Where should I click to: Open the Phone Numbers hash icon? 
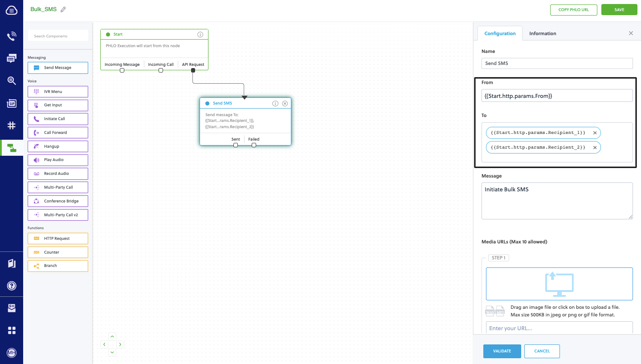11,125
